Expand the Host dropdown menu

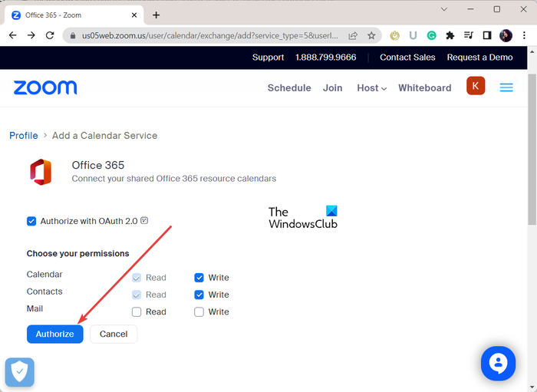pyautogui.click(x=372, y=88)
